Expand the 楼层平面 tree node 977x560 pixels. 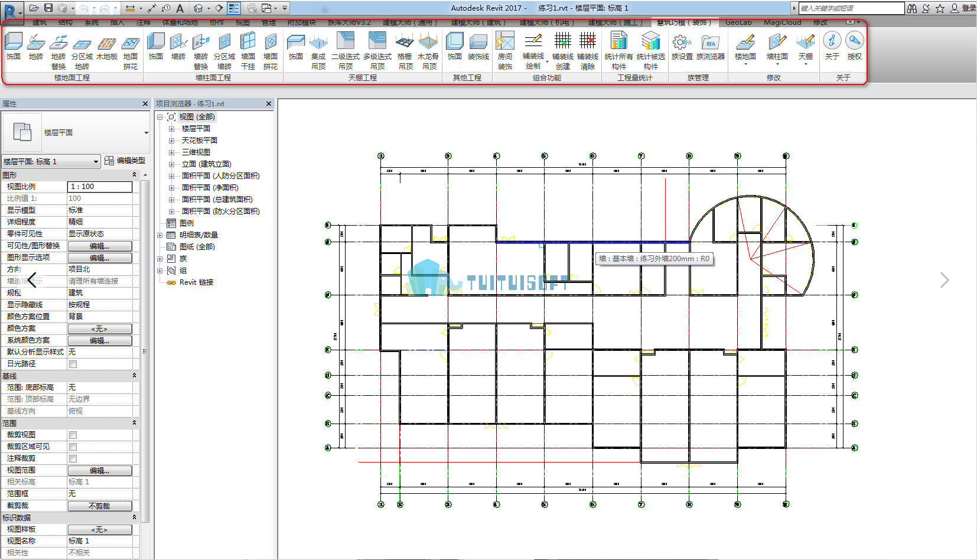point(171,129)
